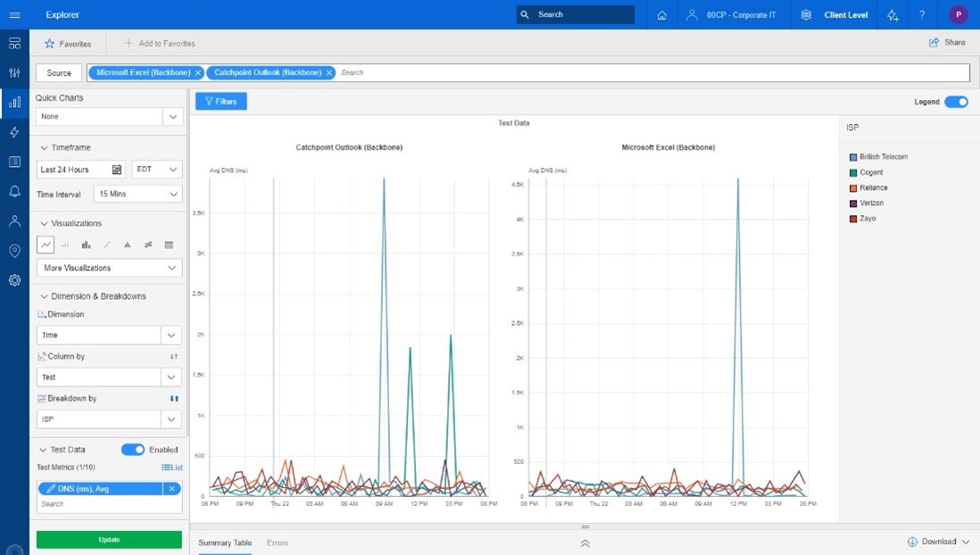The image size is (980, 555).
Task: Open the user profile avatar P
Action: 958,14
